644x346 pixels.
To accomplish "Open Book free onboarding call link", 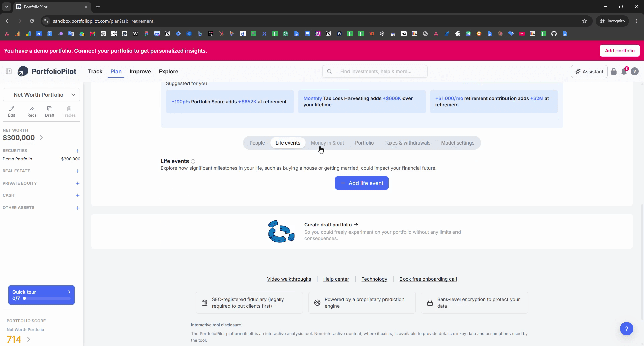I will [x=428, y=279].
